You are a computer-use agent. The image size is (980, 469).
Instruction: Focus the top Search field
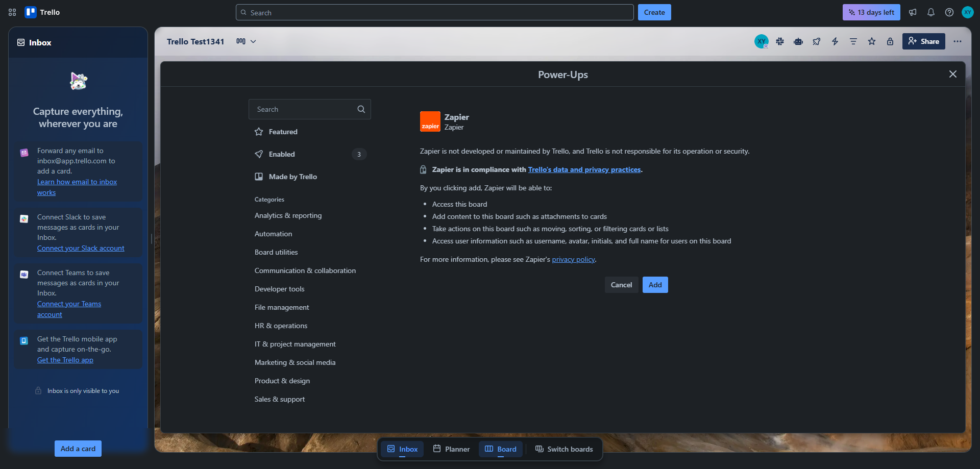(435, 12)
